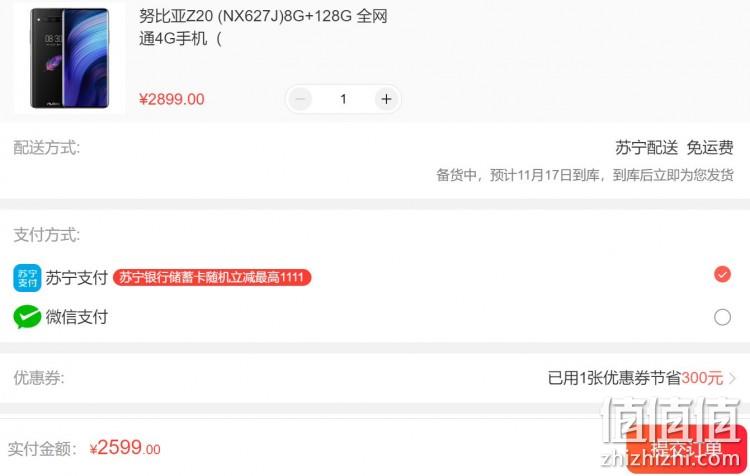Open the 已用1张优惠券节省300元 coupon row
Viewport: 750px width, 476px height.
pyautogui.click(x=375, y=378)
